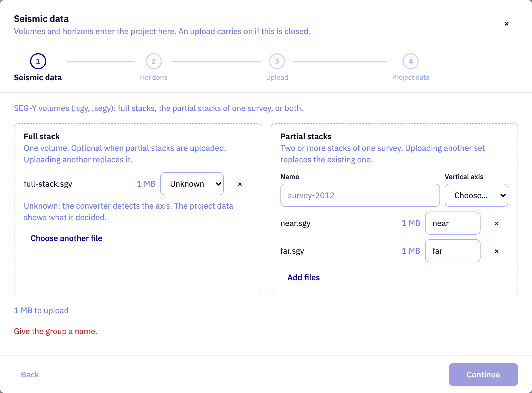Click the 'Give the group a name.' error

(56, 331)
